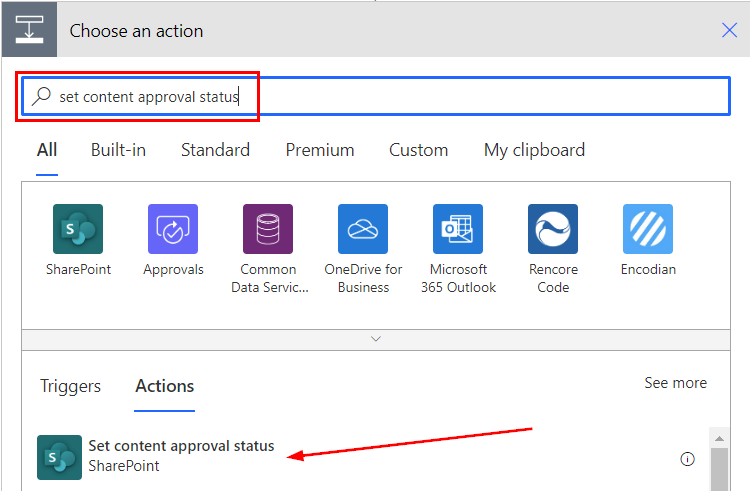This screenshot has width=750, height=491.
Task: Close the Choose an action panel
Action: tap(729, 30)
